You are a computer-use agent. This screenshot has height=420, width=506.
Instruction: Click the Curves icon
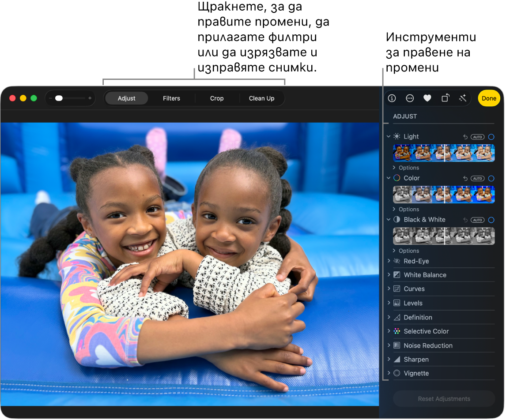click(x=397, y=289)
